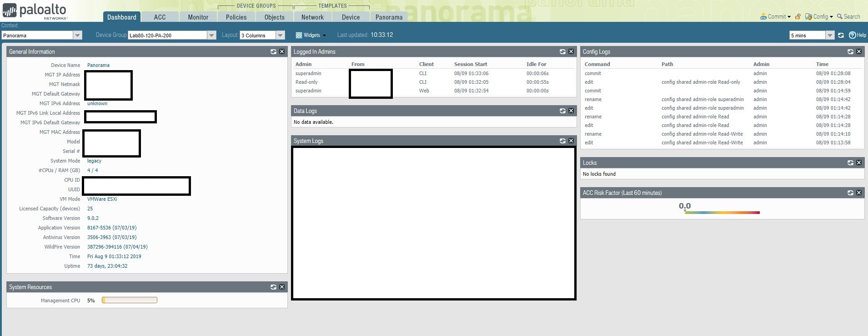
Task: Click the Last updated time 10:33:12
Action: [381, 35]
